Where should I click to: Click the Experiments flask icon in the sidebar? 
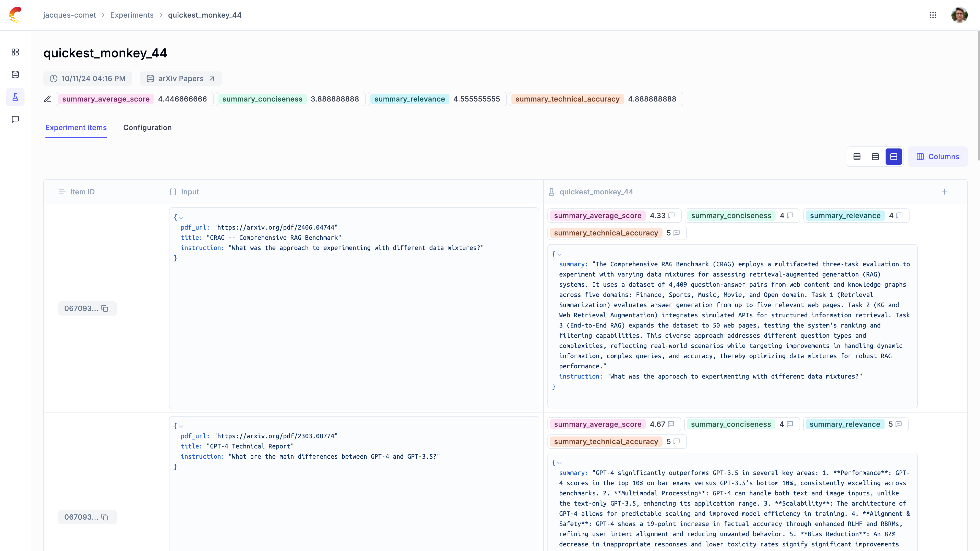point(15,97)
